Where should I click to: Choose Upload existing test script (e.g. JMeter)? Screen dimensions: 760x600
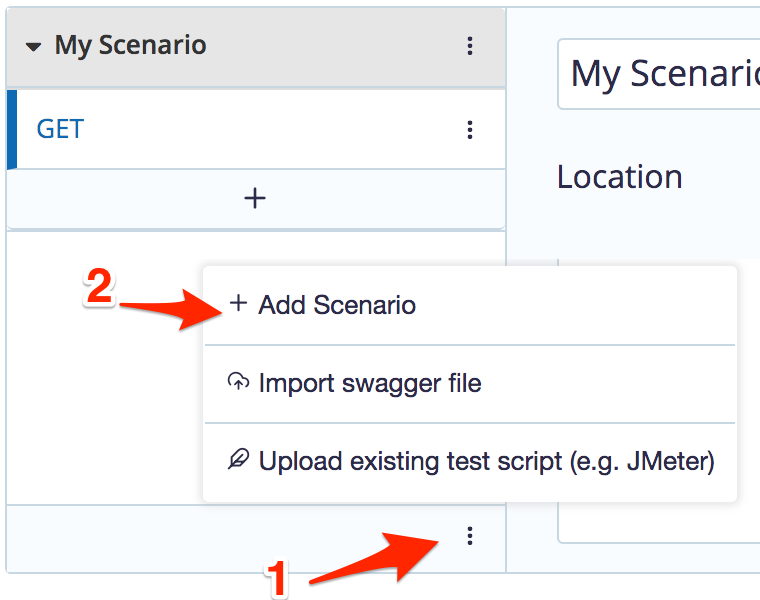(x=469, y=461)
